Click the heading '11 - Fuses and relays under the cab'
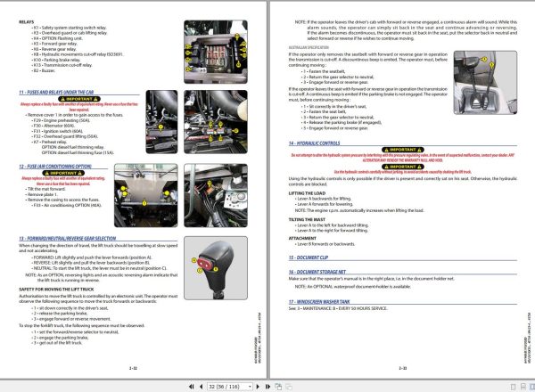 click(56, 93)
